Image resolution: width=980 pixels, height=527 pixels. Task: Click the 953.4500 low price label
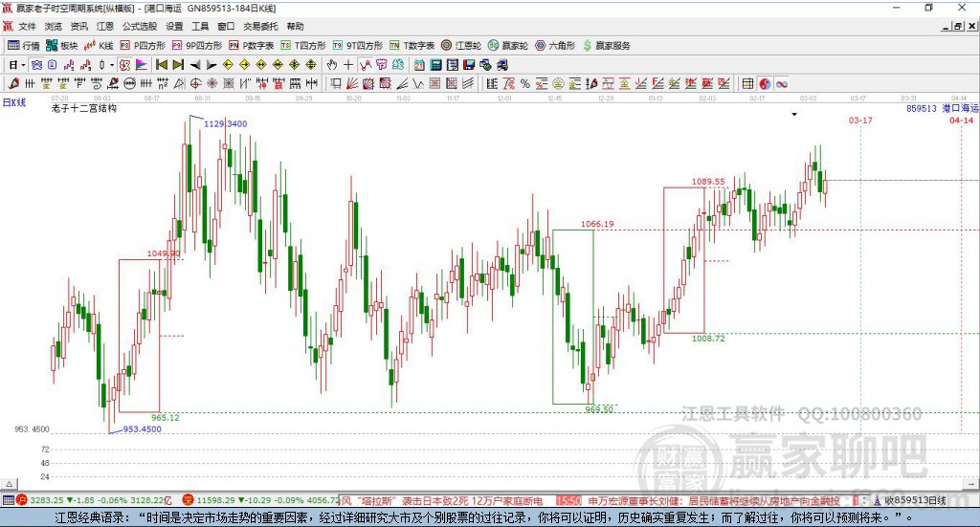click(142, 429)
